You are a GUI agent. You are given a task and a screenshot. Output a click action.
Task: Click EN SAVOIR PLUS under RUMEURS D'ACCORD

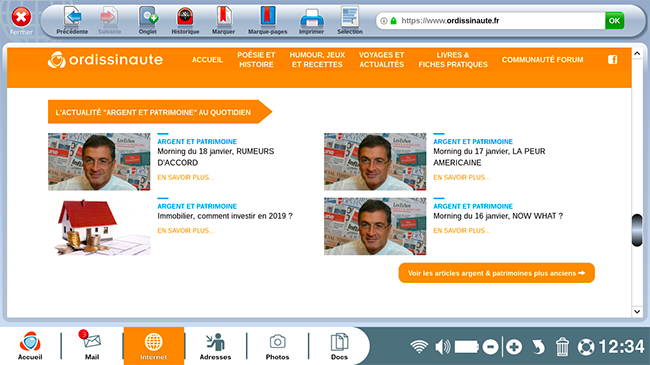click(x=186, y=178)
